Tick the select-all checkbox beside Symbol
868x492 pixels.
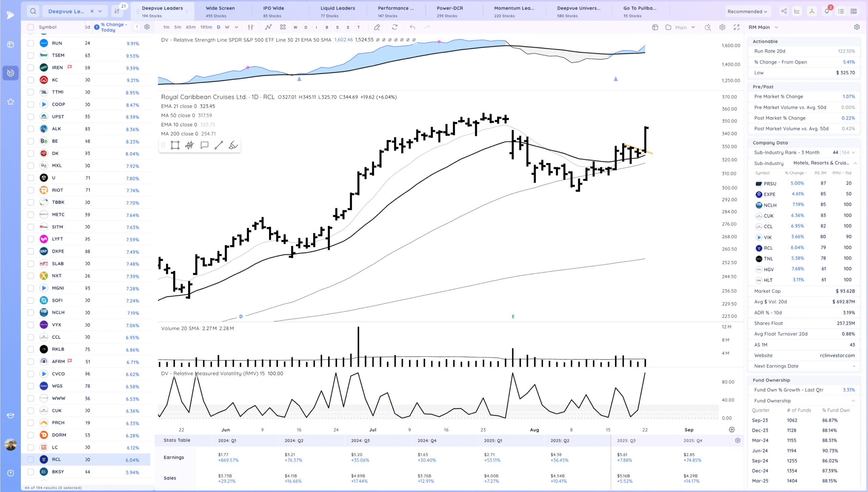pyautogui.click(x=31, y=27)
